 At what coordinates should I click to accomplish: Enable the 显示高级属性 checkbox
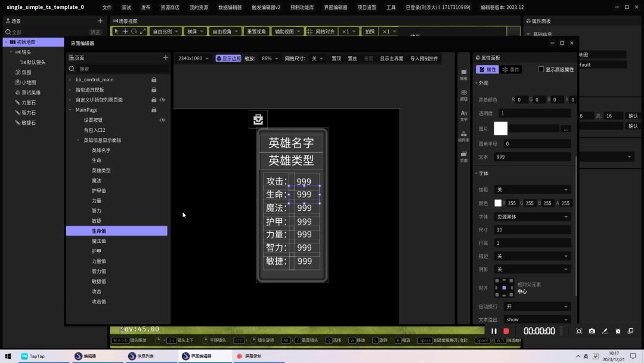coord(541,69)
